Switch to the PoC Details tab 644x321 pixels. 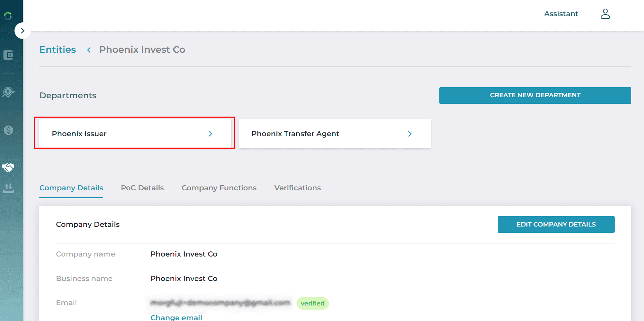click(142, 188)
